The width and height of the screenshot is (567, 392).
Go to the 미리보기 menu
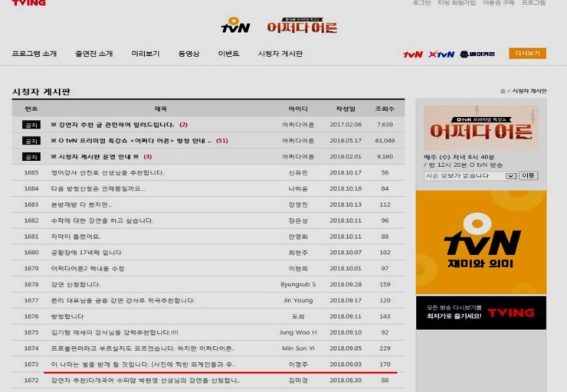pyautogui.click(x=146, y=54)
